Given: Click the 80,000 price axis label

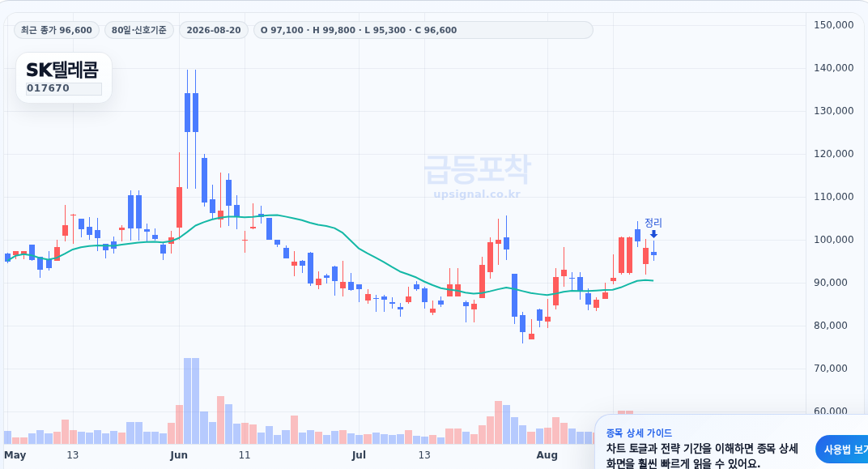Looking at the screenshot, I should pos(831,325).
